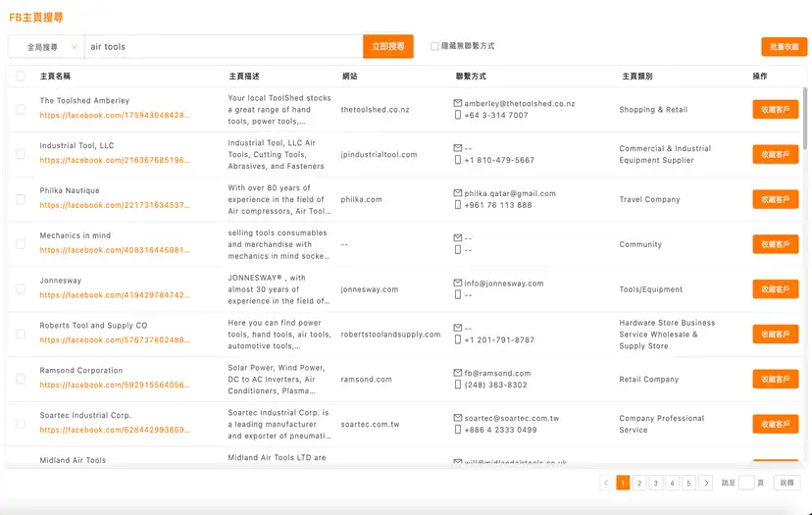The image size is (812, 515).
Task: Select page 1 in pagination
Action: 623,483
